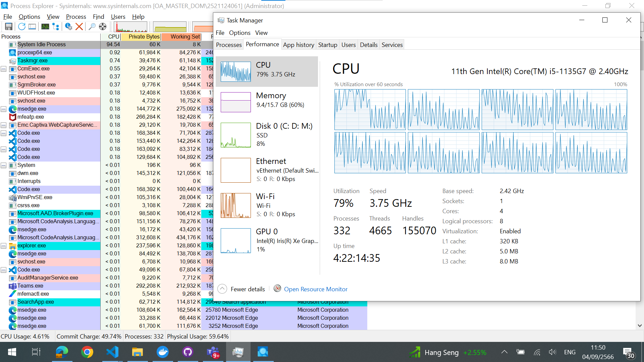Click the Properties icon with gear
Viewport: 644px width, 362px height.
click(x=68, y=26)
